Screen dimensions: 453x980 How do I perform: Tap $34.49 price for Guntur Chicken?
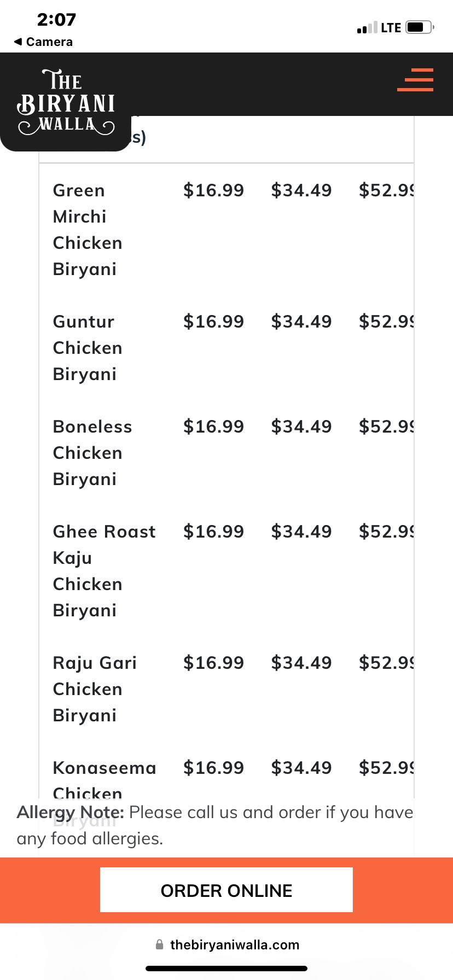click(x=301, y=322)
